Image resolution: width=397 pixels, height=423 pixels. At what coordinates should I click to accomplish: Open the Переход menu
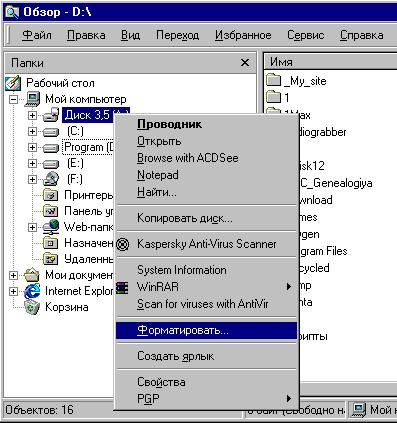(177, 35)
